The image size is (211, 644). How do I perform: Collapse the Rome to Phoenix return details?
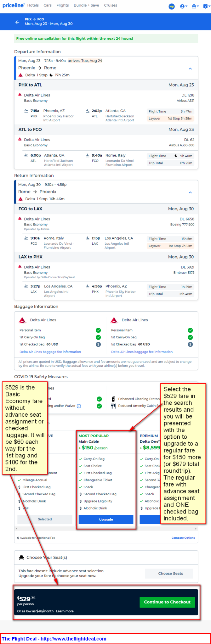tap(190, 192)
